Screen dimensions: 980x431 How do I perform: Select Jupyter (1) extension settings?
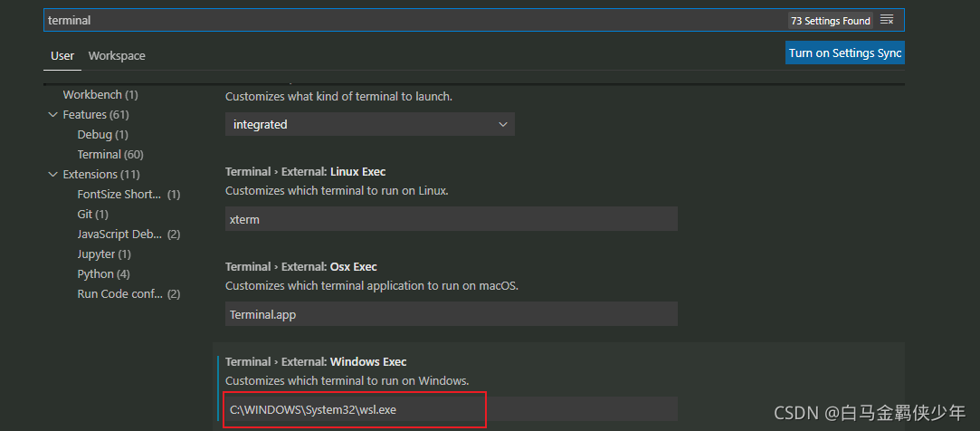(104, 254)
